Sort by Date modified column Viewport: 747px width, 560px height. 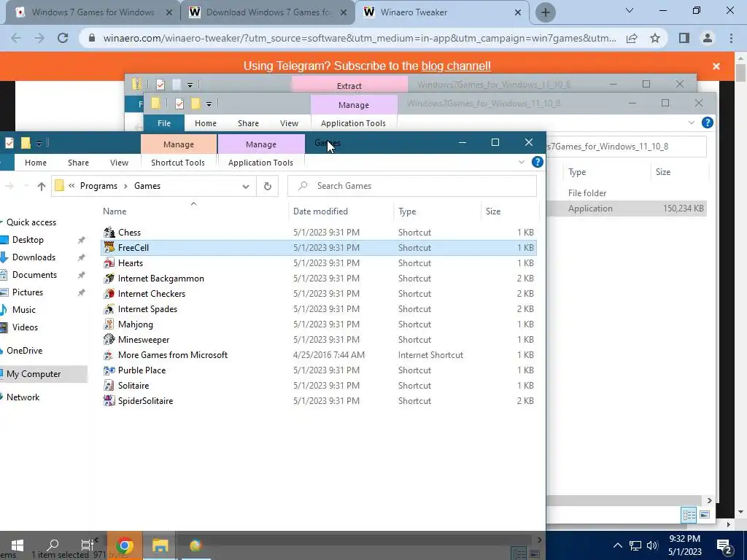pyautogui.click(x=320, y=211)
